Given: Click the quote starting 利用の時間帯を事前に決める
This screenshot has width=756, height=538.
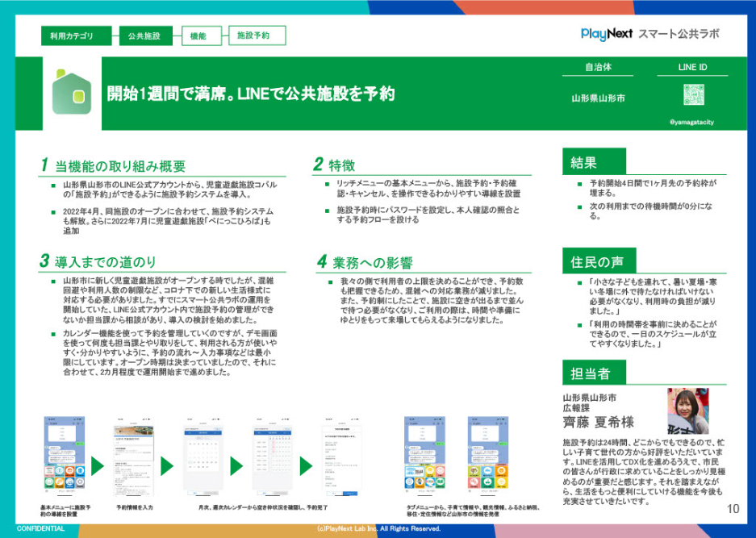Looking at the screenshot, I should click(652, 334).
